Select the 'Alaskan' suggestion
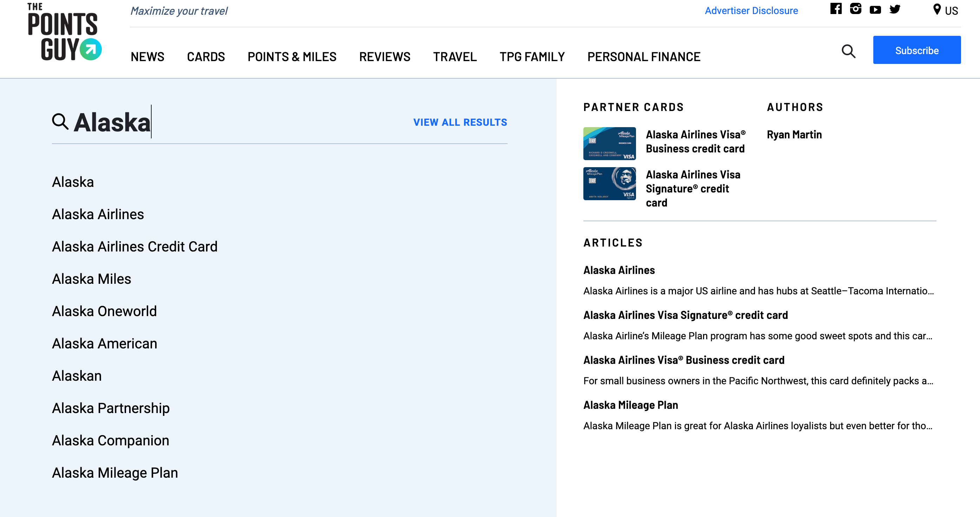This screenshot has height=517, width=980. [x=77, y=376]
